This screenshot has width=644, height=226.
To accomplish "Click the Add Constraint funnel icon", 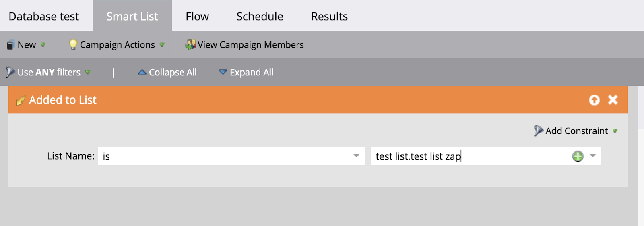I will click(538, 131).
